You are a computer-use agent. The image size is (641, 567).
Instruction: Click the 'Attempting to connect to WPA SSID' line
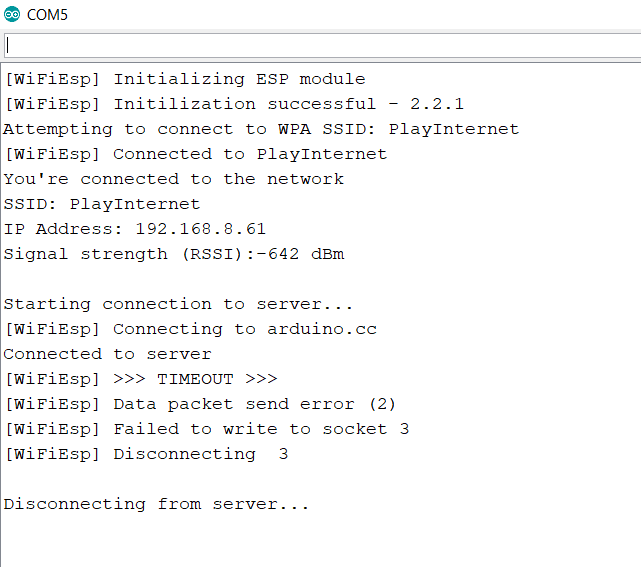261,130
